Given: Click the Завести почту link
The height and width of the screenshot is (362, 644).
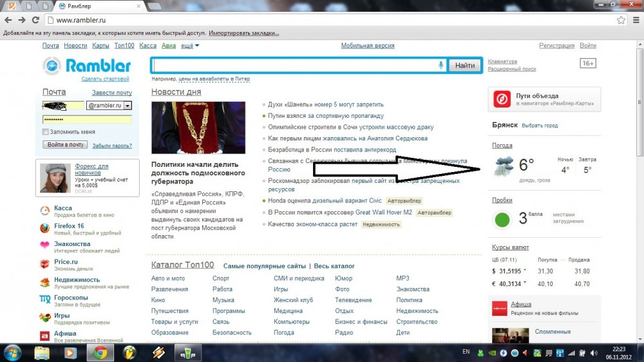Looking at the screenshot, I should pos(111,93).
